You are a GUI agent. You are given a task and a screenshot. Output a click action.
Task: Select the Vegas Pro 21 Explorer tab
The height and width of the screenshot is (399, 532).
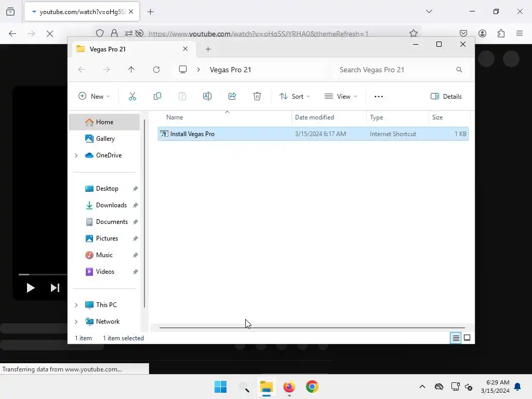132,49
